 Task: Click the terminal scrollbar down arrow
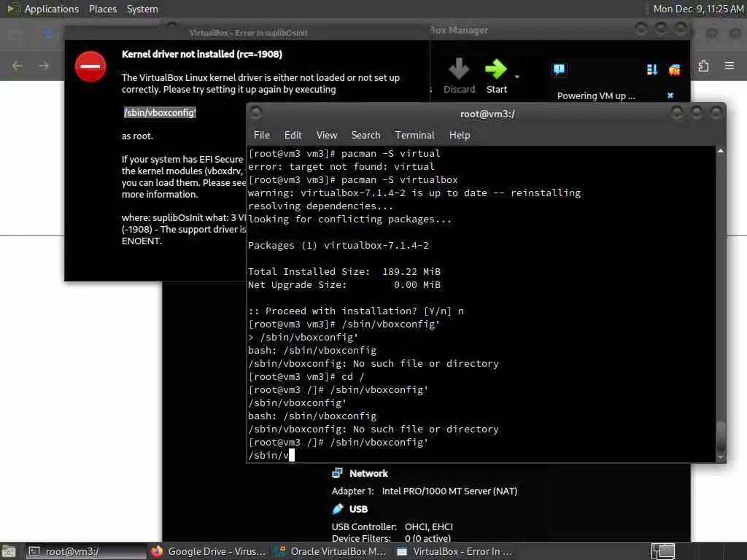coord(720,457)
